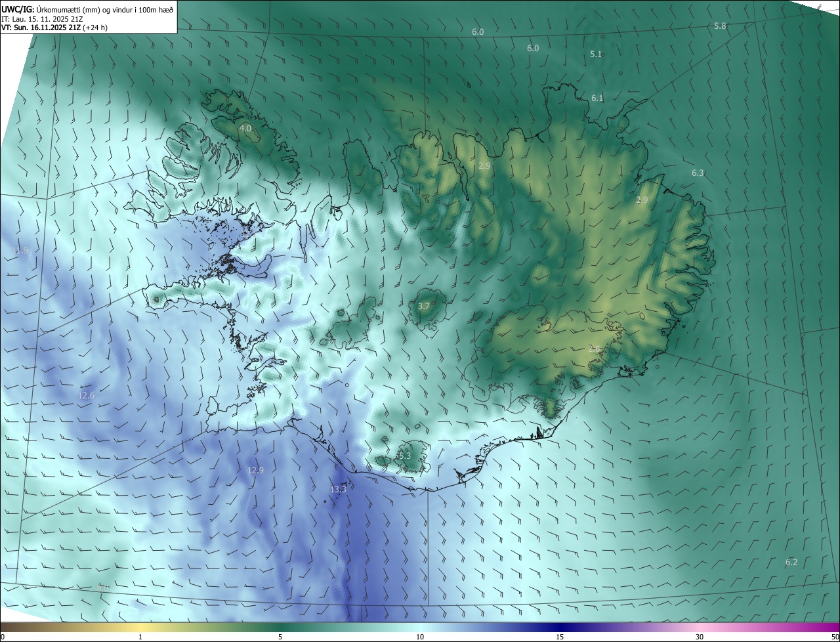Click the map title 'UWC/IG: Úrkomumætti (mm) og vindur'
840x642 pixels.
87,9
